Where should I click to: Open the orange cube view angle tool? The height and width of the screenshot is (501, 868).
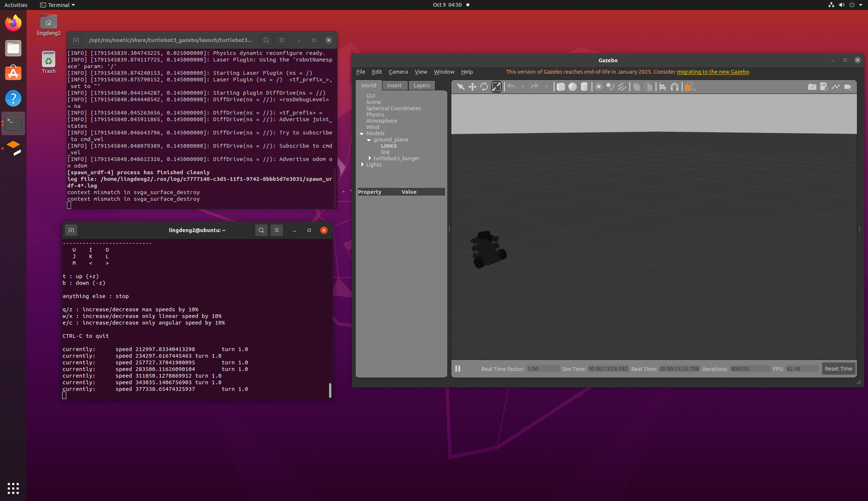[689, 87]
